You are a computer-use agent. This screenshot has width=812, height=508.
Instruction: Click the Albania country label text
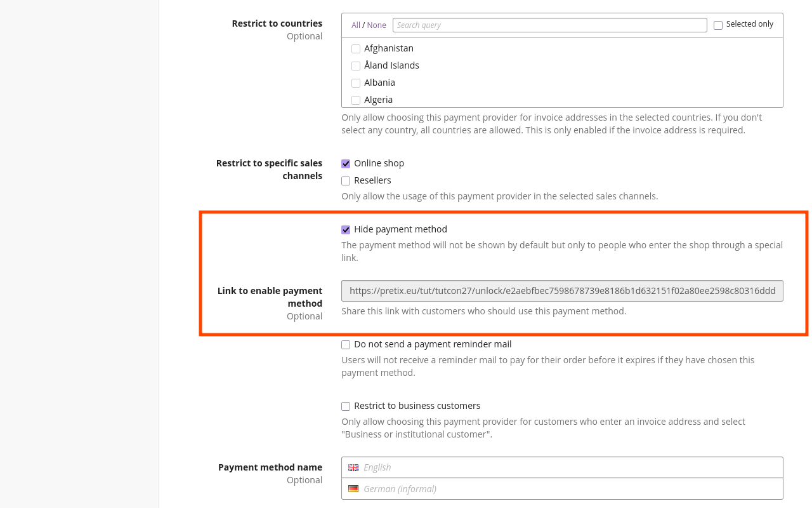tap(379, 83)
